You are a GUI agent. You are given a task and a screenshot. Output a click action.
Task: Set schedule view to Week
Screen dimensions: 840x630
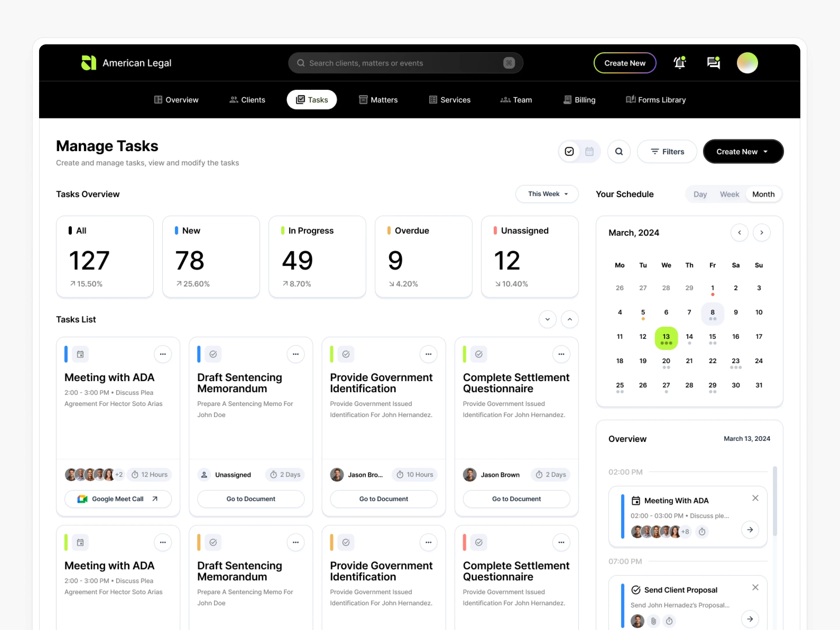coord(729,195)
